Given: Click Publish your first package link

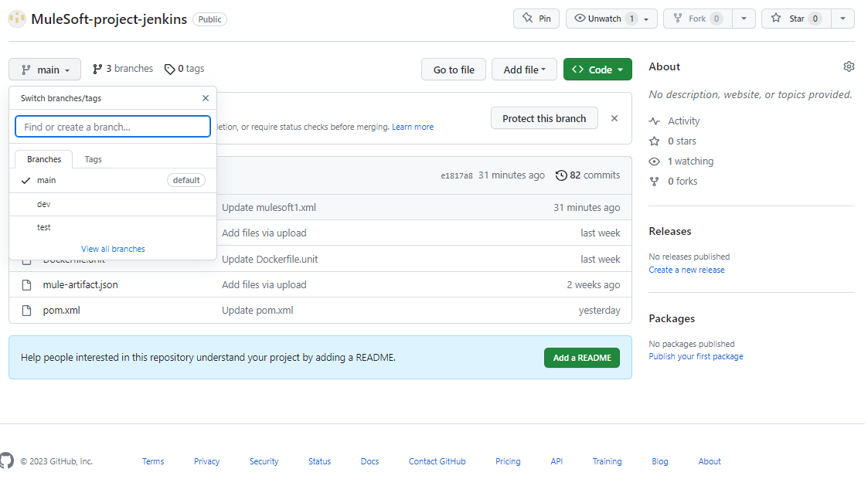Looking at the screenshot, I should [x=696, y=357].
